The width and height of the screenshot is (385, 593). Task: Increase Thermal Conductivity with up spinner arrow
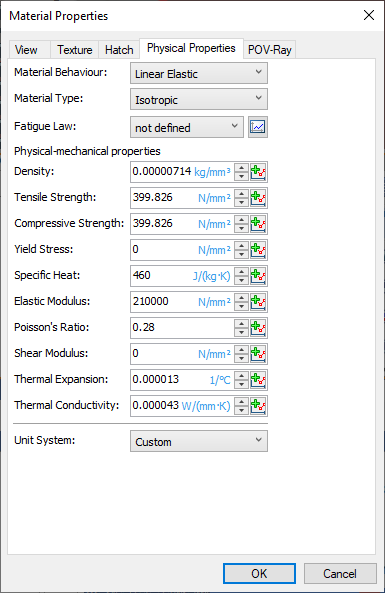[241, 401]
